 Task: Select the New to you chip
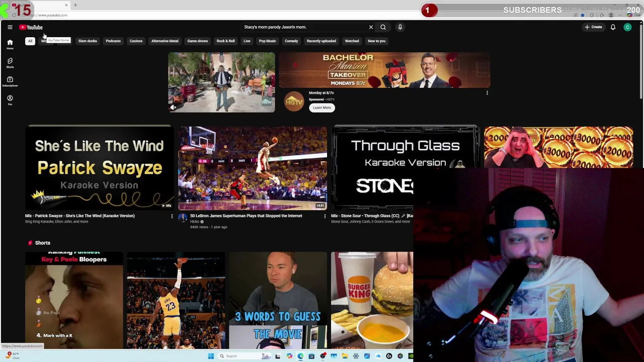(376, 41)
